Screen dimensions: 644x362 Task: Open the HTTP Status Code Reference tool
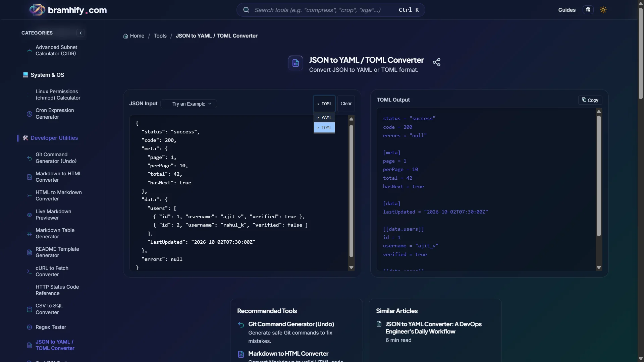[57, 290]
